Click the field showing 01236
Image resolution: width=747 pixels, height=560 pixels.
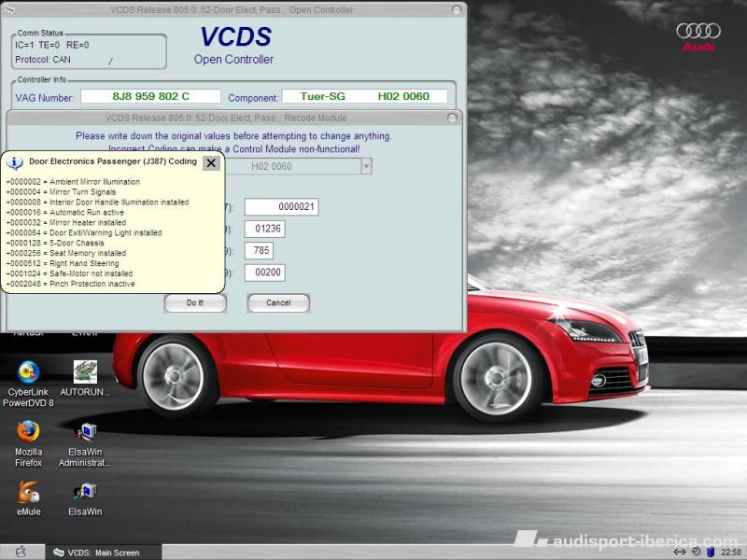click(x=265, y=229)
